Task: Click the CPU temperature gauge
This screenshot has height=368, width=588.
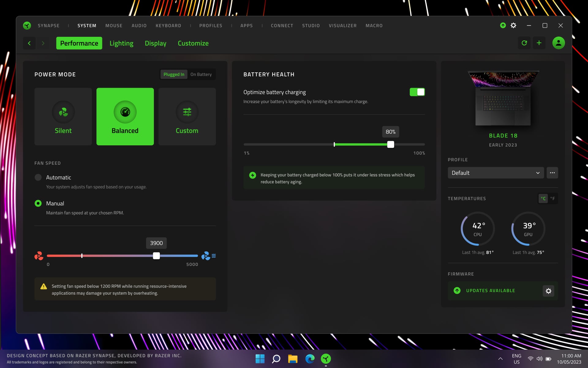Action: pyautogui.click(x=478, y=229)
